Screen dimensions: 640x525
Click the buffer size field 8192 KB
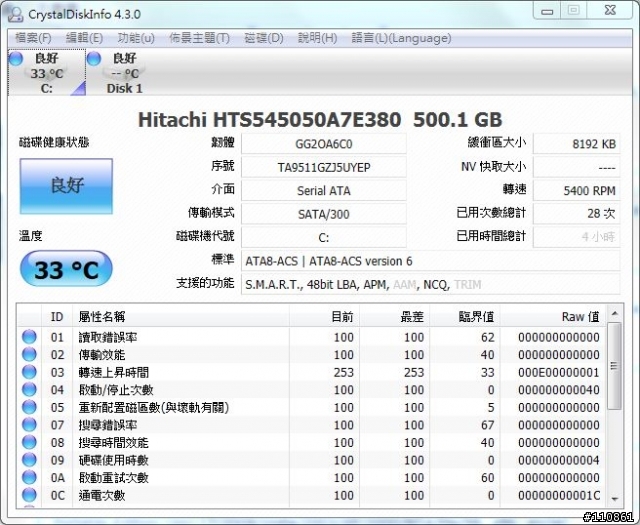[576, 144]
